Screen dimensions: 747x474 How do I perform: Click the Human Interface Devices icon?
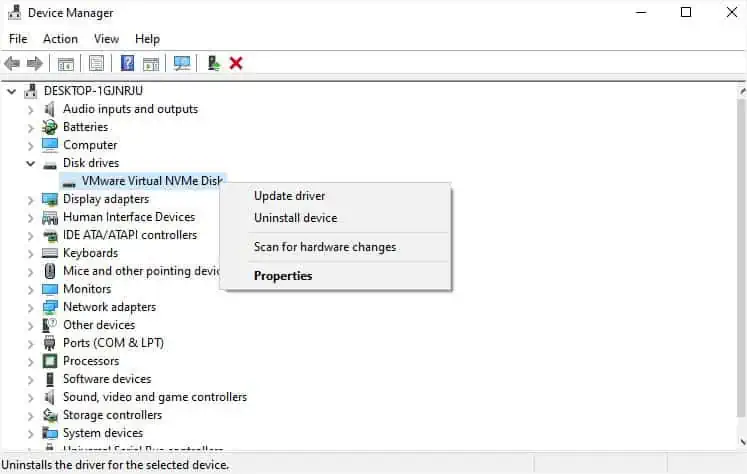[x=50, y=217]
